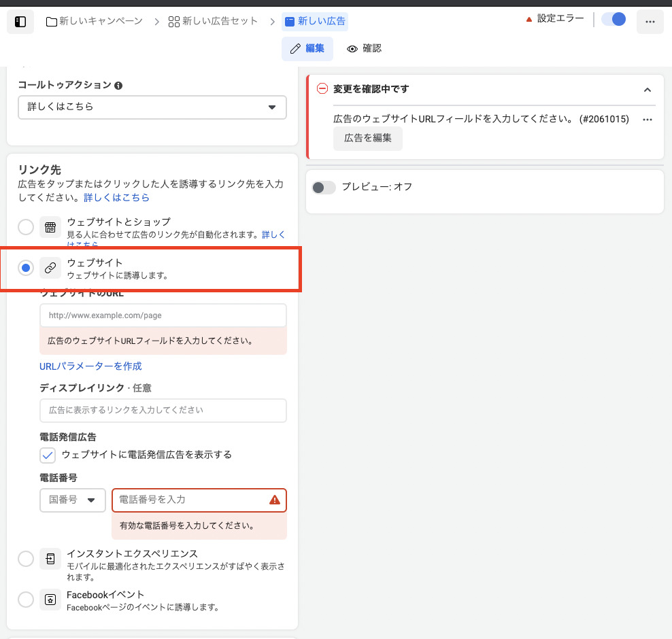The height and width of the screenshot is (639, 672).
Task: Collapse the left sidebar using the panel icon
Action: (x=20, y=21)
